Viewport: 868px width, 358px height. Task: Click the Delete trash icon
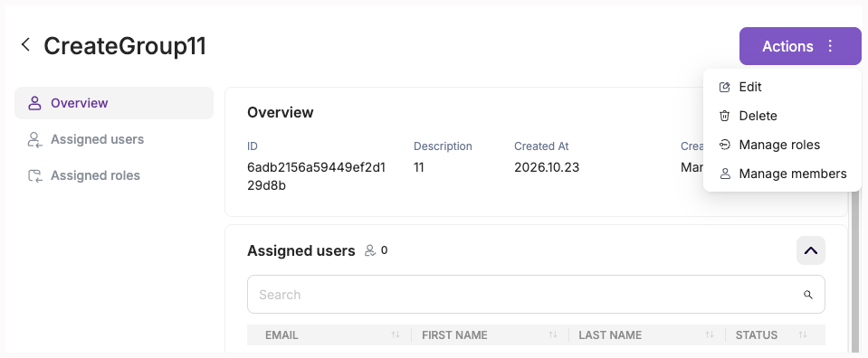pos(725,116)
